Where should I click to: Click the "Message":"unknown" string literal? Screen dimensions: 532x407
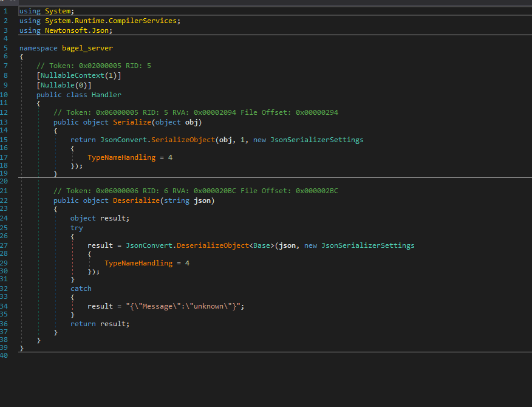(183, 307)
